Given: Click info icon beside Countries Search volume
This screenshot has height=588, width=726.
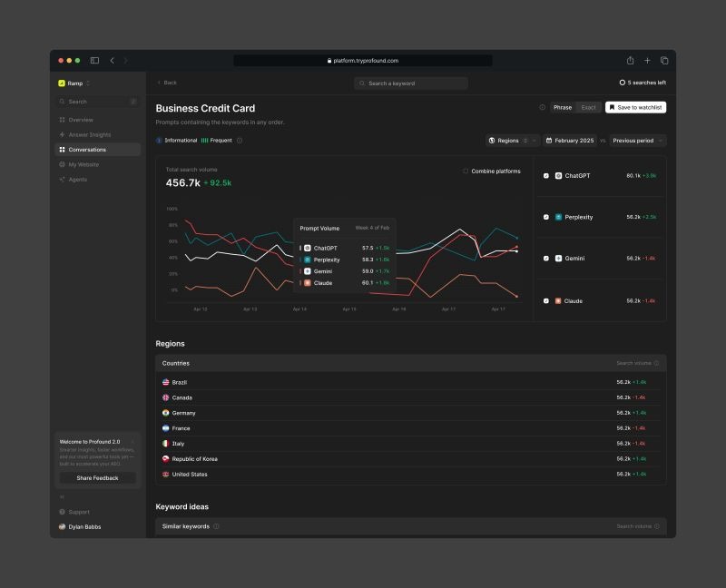Looking at the screenshot, I should click(x=656, y=364).
